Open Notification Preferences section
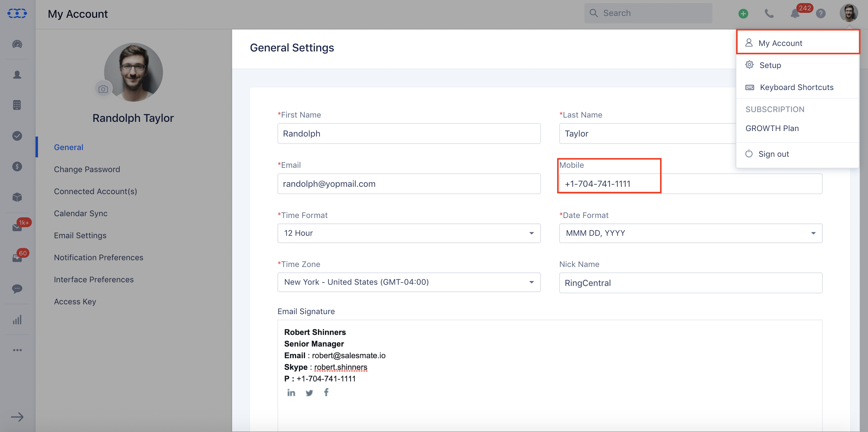This screenshot has width=868, height=432. (98, 257)
